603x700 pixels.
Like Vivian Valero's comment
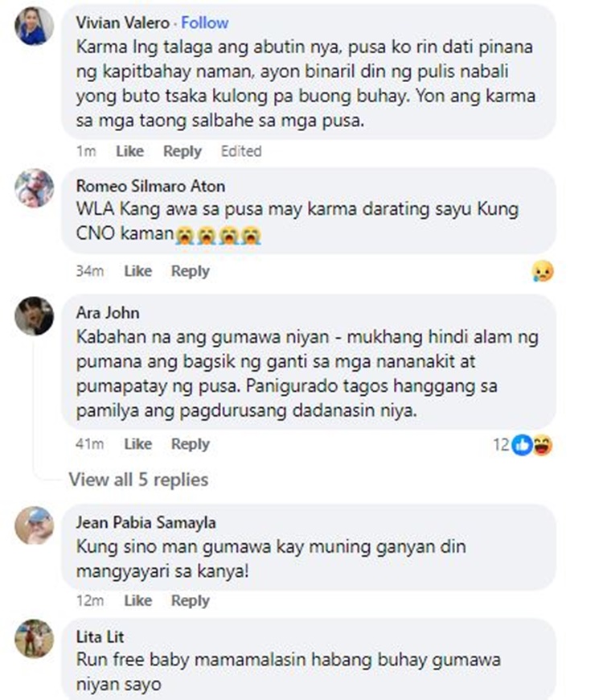tap(129, 151)
